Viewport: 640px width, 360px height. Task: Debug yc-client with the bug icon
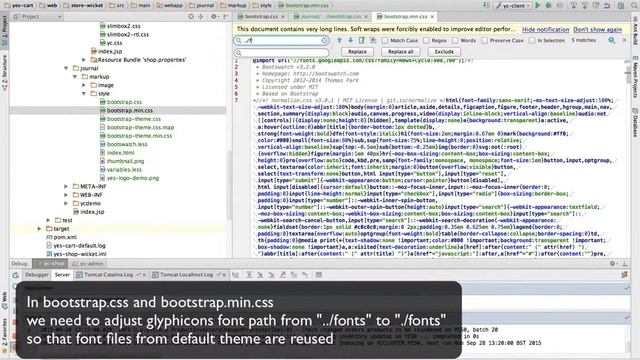(x=549, y=5)
